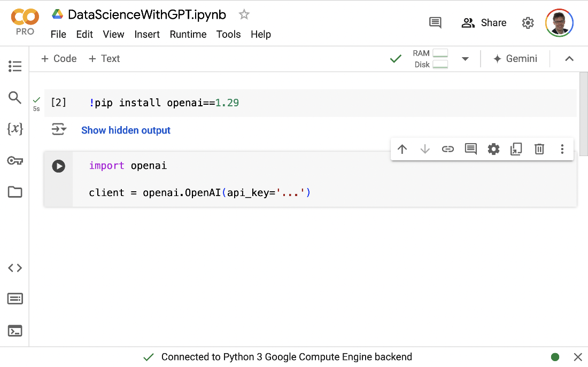Viewport: 588px width, 367px height.
Task: Open more cell actions menu
Action: (562, 149)
